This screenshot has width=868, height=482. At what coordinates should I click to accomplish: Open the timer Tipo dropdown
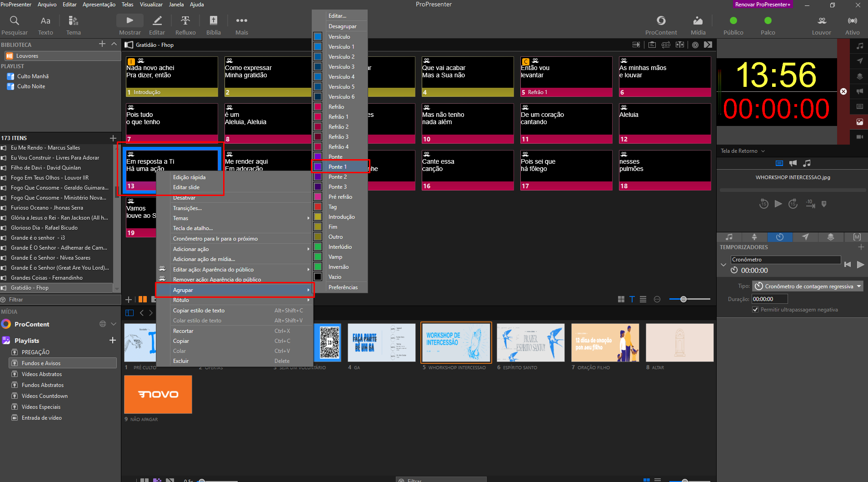click(x=808, y=286)
